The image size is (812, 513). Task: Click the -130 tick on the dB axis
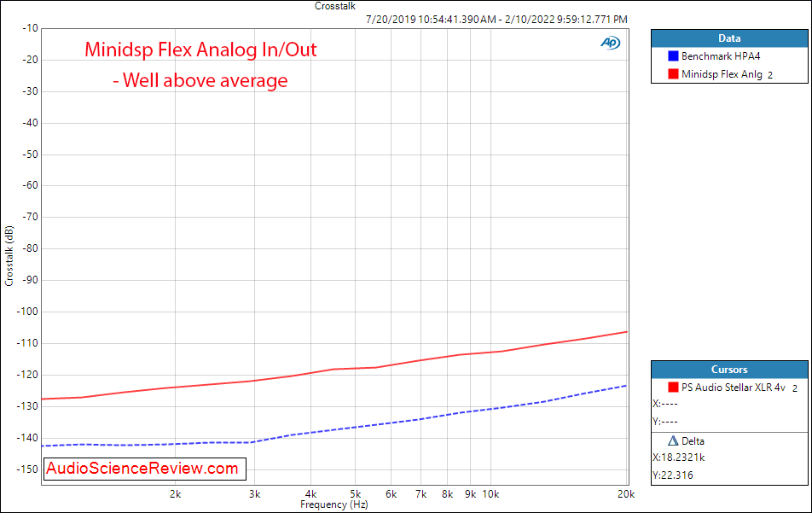[28, 406]
